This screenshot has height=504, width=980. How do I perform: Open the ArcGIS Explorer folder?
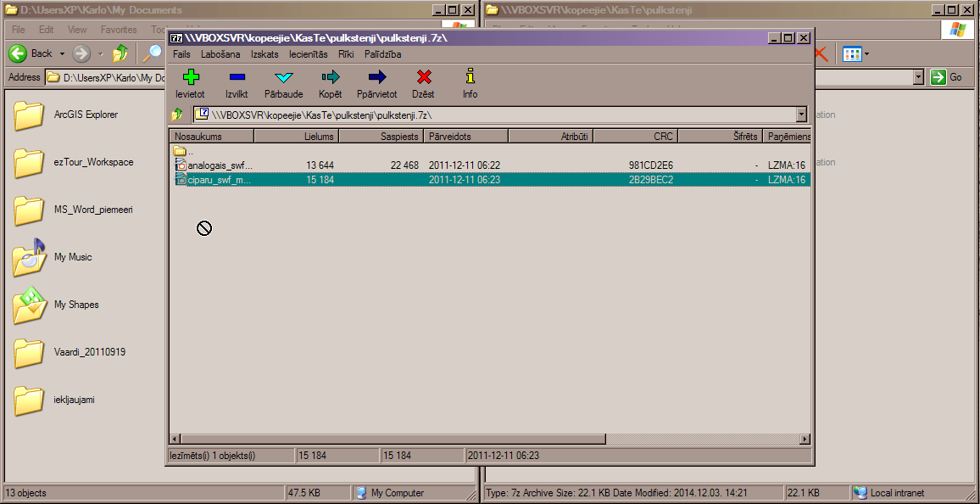coord(29,115)
